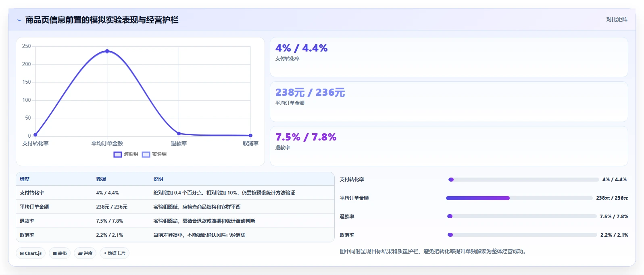Click the chart point at 平均订单金额 peak
Image resolution: width=644 pixels, height=275 pixels.
(x=107, y=51)
